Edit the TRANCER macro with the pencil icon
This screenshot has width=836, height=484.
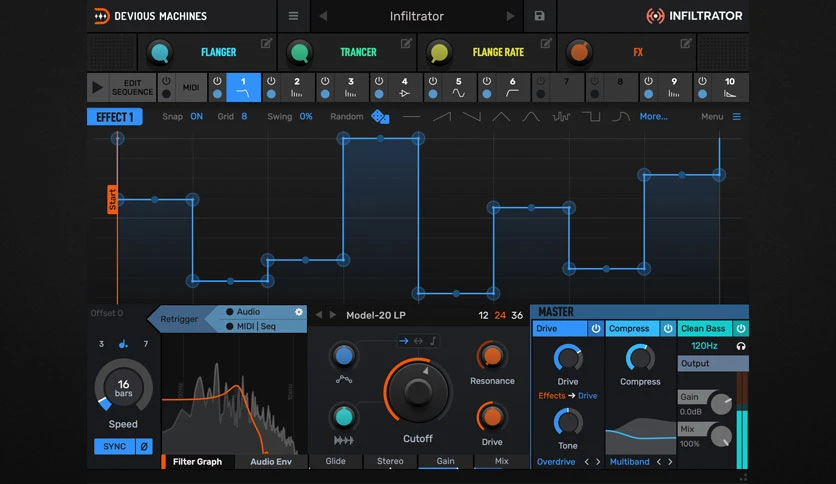point(406,43)
